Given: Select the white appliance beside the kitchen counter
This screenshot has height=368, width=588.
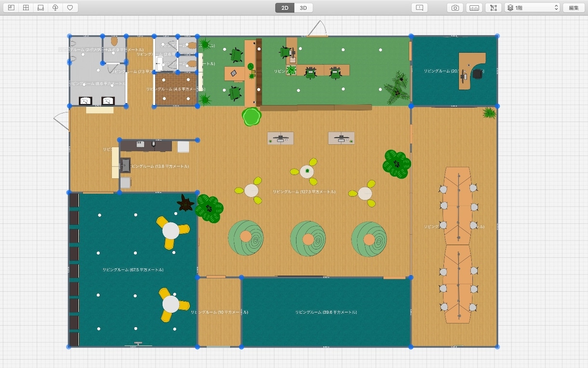Looking at the screenshot, I should [183, 147].
